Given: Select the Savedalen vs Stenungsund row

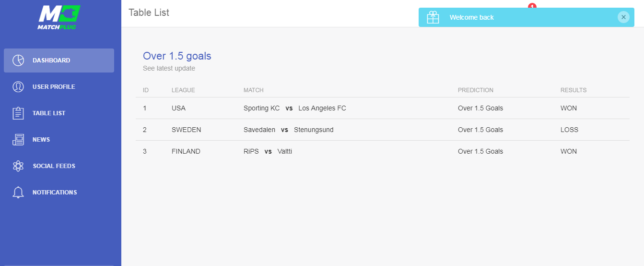Looking at the screenshot, I should click(383, 130).
